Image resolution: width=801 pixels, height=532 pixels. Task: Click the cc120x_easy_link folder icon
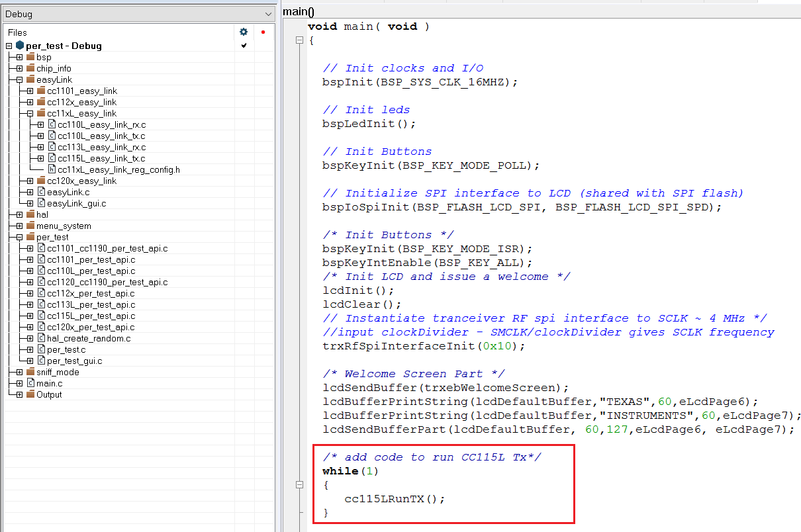[41, 181]
